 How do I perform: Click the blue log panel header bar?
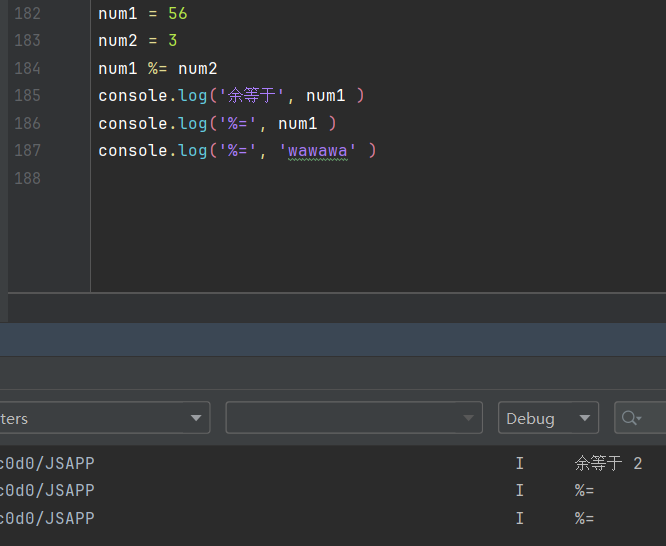click(333, 339)
